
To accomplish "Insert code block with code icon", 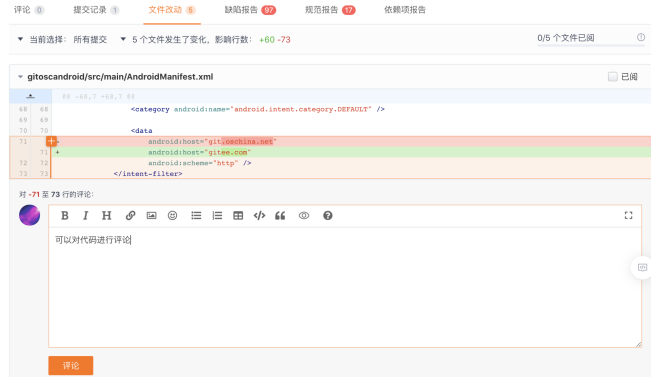I will click(259, 215).
